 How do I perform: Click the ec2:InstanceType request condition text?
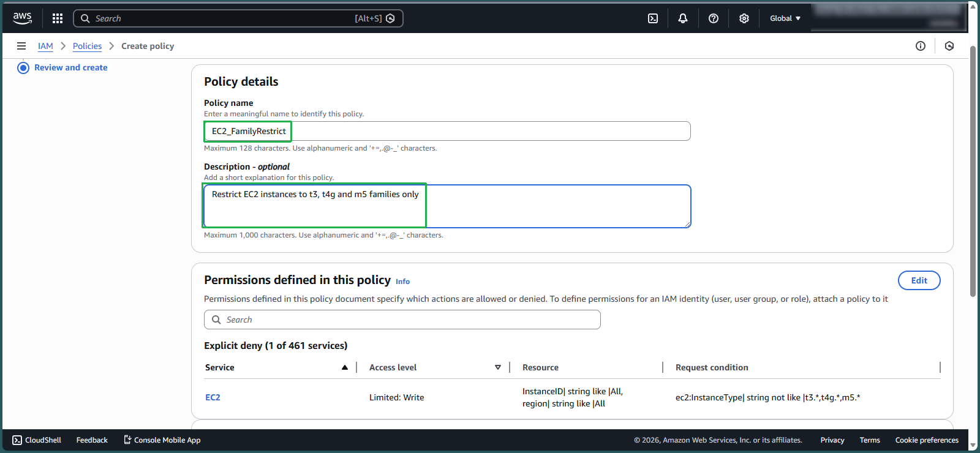tap(767, 397)
